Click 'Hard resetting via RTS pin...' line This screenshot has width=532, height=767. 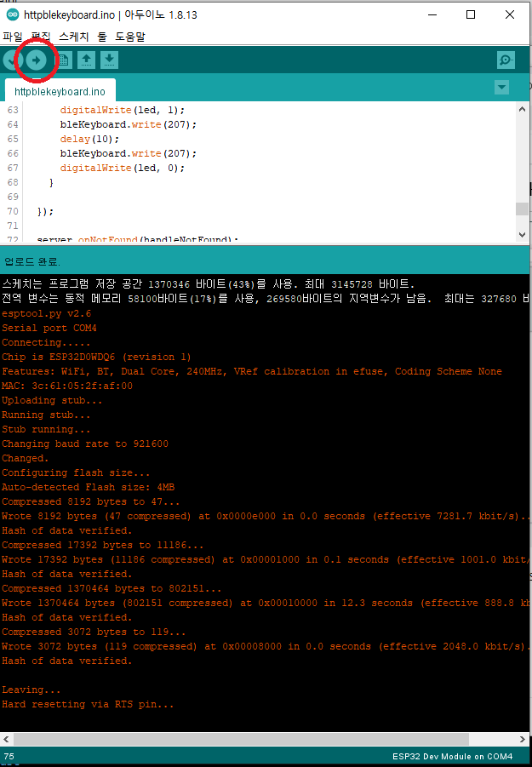[88, 704]
